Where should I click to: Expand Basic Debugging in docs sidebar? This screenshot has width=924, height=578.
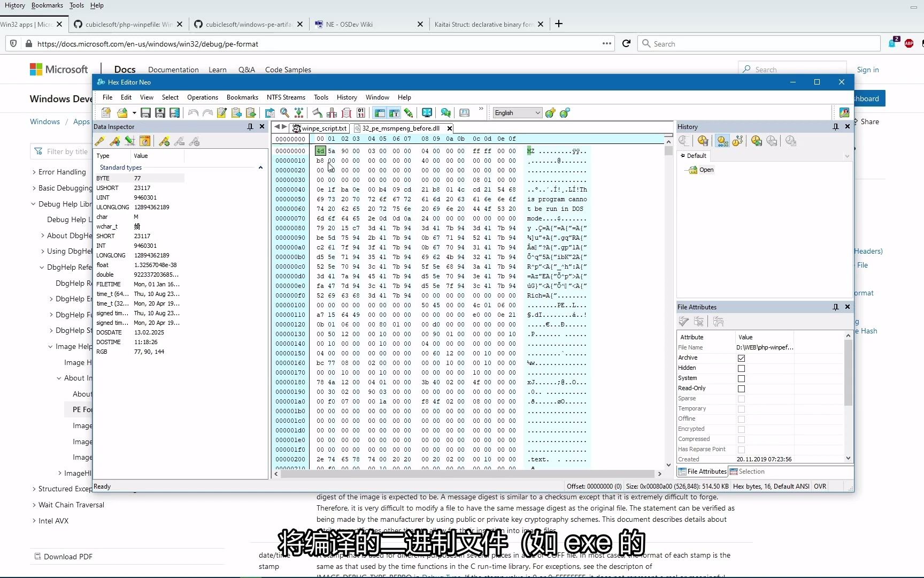pyautogui.click(x=34, y=188)
